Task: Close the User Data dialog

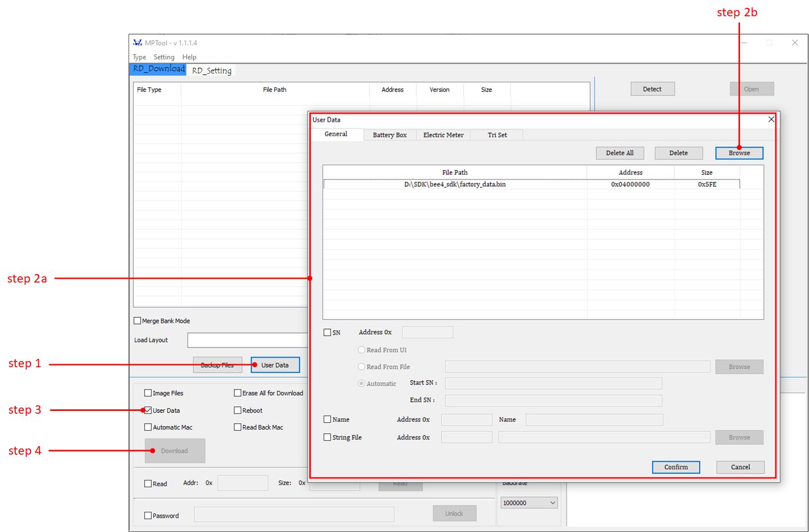Action: (x=771, y=119)
